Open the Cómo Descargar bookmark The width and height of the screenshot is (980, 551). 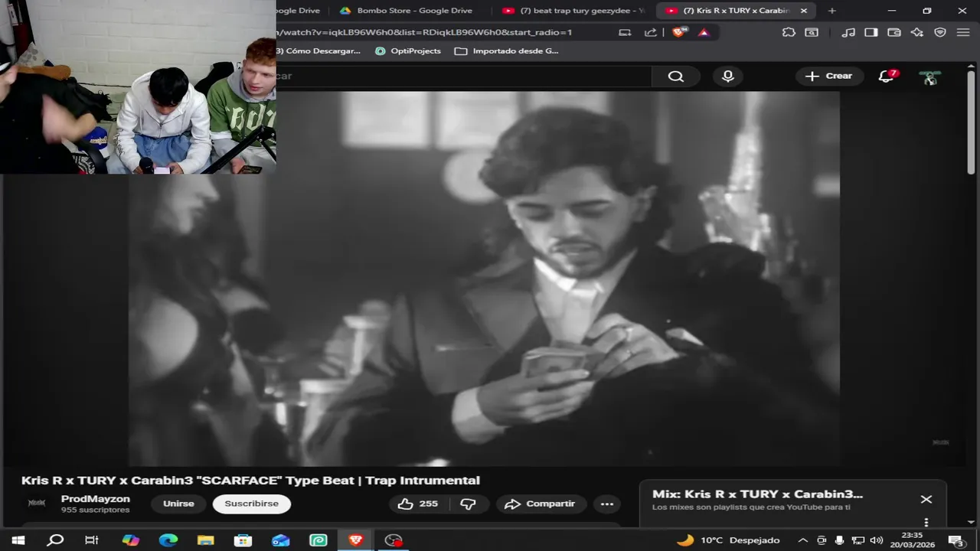[x=318, y=51]
